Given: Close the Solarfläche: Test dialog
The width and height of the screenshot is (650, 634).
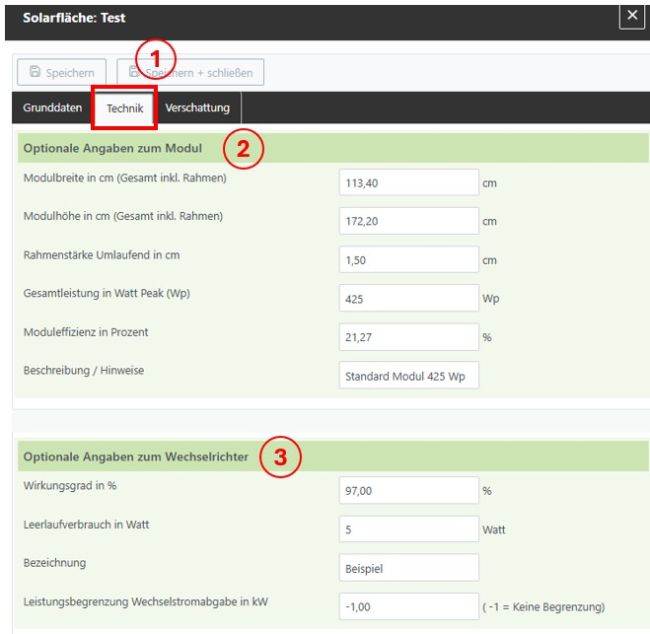Looking at the screenshot, I should [x=632, y=16].
